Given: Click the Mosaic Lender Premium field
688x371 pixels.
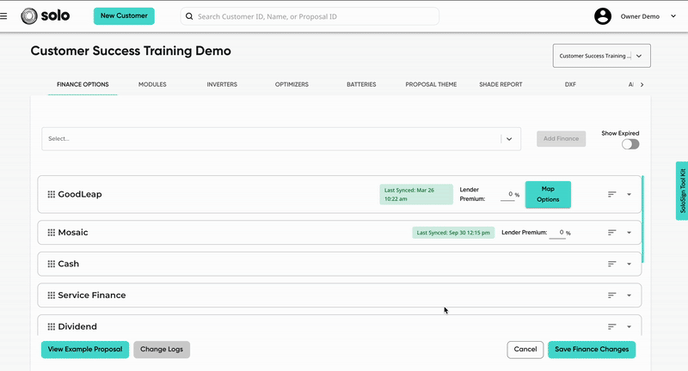Looking at the screenshot, I should 557,233.
